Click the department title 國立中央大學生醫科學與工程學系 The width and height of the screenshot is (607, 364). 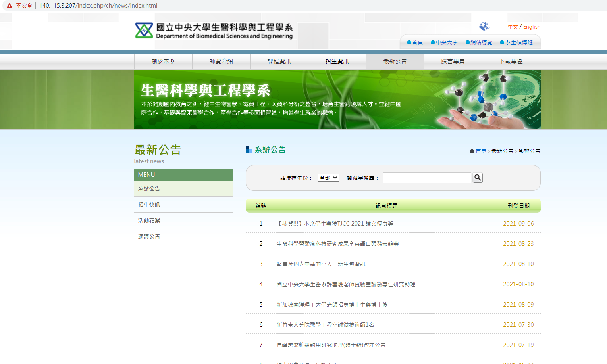click(224, 27)
